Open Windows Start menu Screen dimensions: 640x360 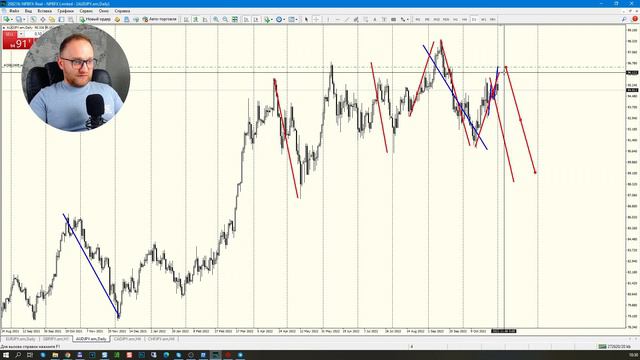pyautogui.click(x=6, y=355)
